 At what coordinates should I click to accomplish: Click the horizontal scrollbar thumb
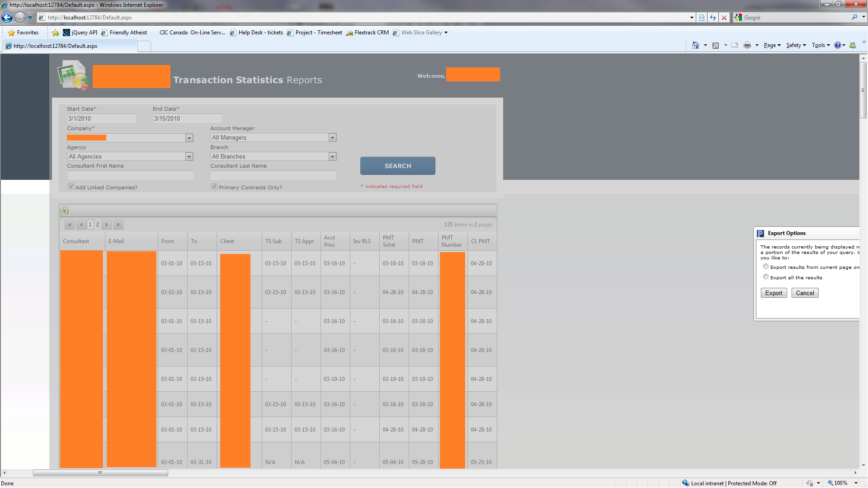(100, 473)
